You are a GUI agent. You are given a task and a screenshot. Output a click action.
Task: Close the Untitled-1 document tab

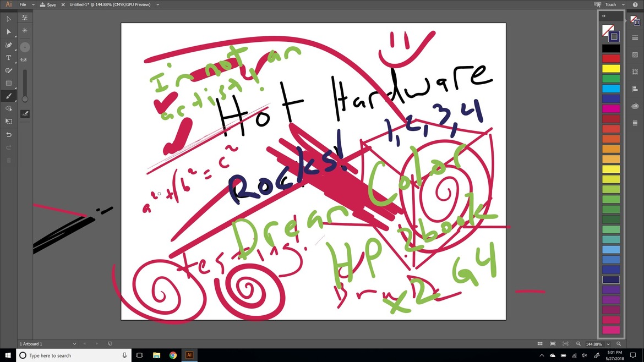tap(63, 4)
